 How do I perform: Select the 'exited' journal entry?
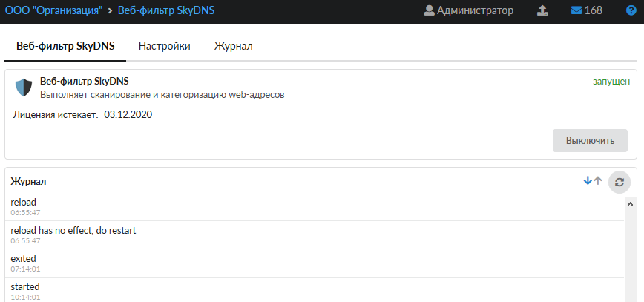point(314,263)
